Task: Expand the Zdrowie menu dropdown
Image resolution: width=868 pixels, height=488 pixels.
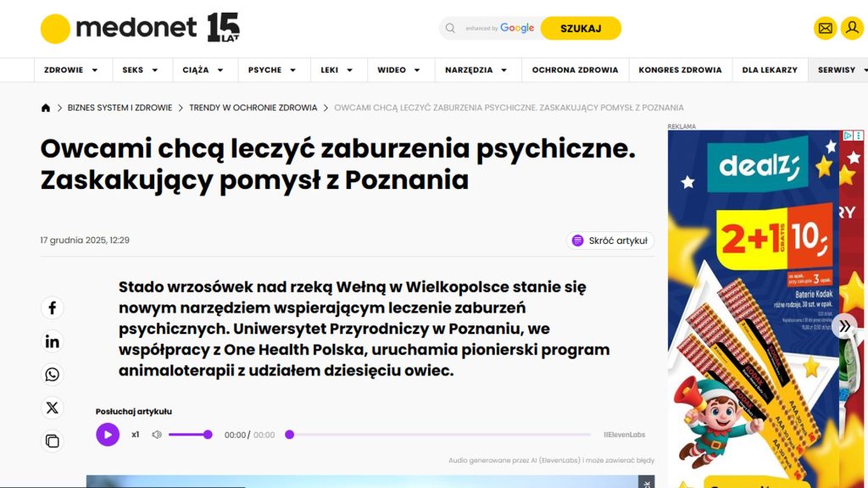Action: 71,69
